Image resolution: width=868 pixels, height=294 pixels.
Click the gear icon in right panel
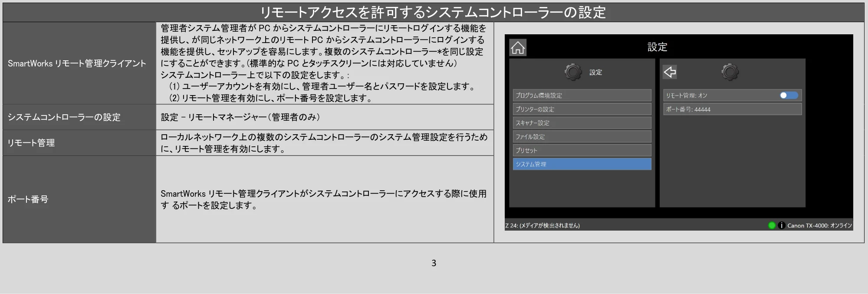pos(730,72)
